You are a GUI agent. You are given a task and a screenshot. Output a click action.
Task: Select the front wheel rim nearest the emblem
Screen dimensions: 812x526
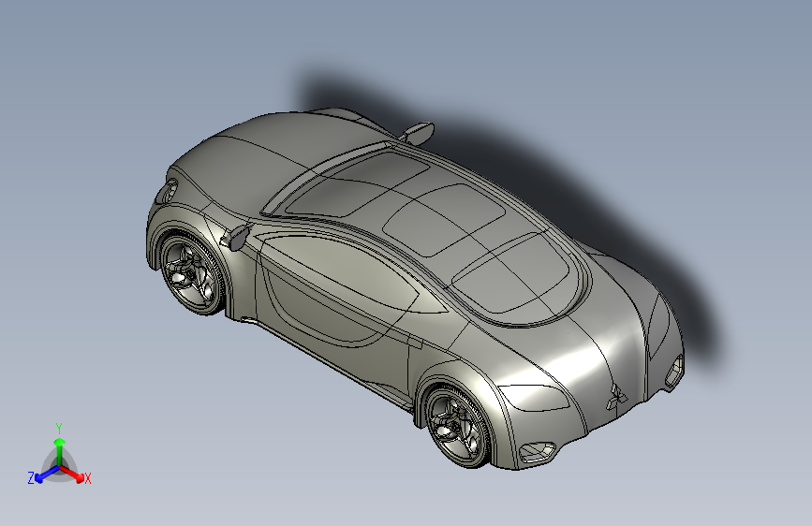457,426
